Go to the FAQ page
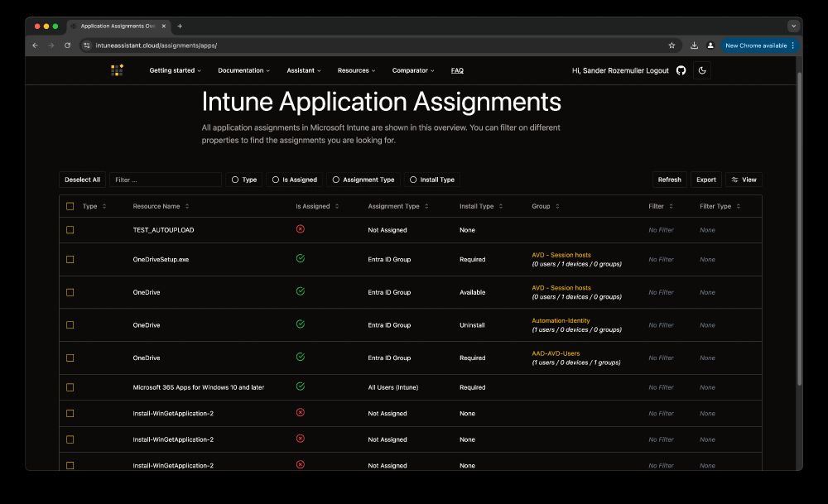This screenshot has width=828, height=504. pos(457,70)
